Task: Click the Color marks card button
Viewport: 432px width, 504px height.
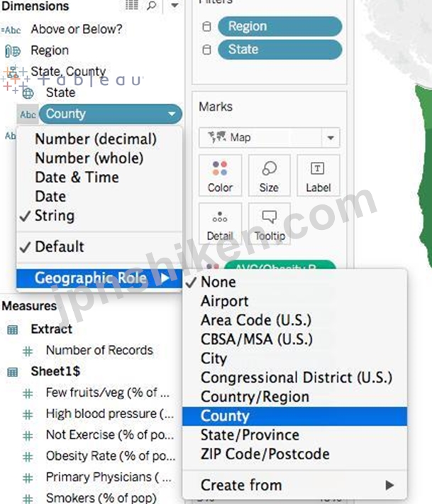Action: coord(220,175)
